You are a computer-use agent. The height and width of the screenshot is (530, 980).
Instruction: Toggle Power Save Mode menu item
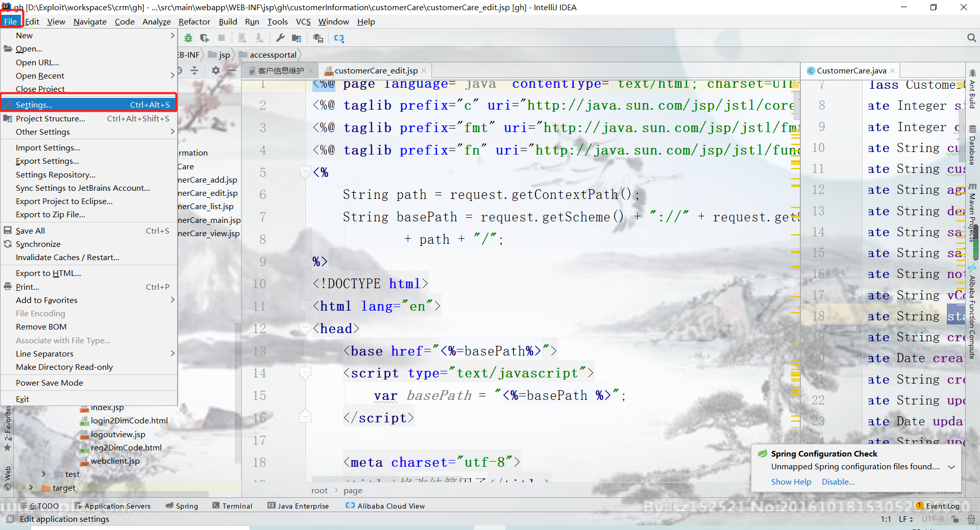pyautogui.click(x=50, y=383)
